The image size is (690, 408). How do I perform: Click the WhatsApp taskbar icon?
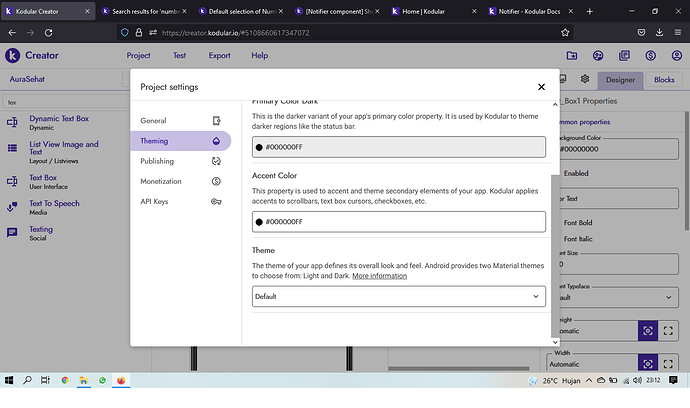pos(103,380)
